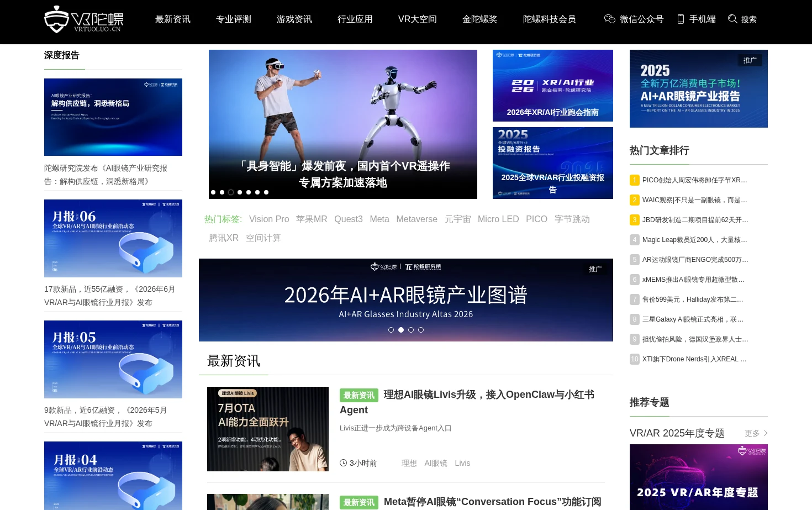Open 专业评测 in top navigation

click(x=234, y=19)
